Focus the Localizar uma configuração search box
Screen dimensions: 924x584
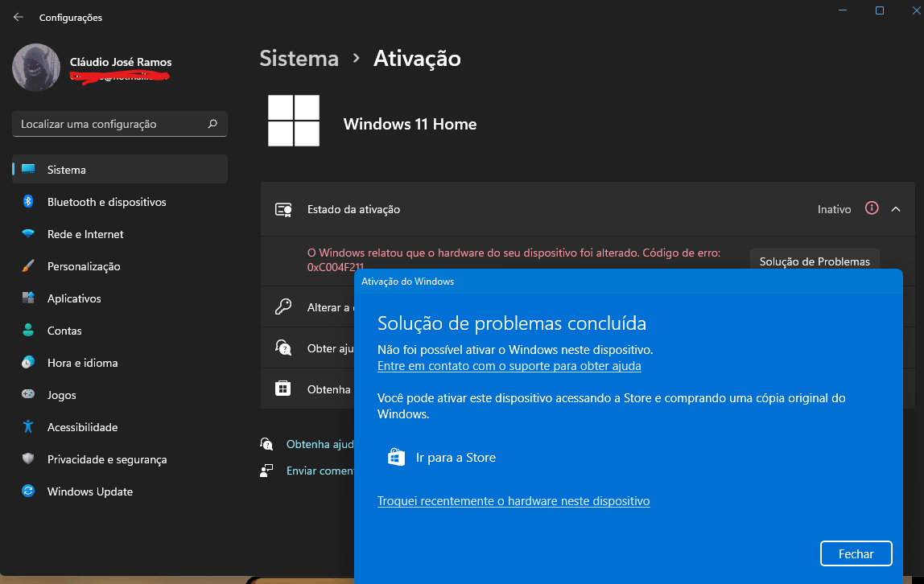pyautogui.click(x=120, y=124)
